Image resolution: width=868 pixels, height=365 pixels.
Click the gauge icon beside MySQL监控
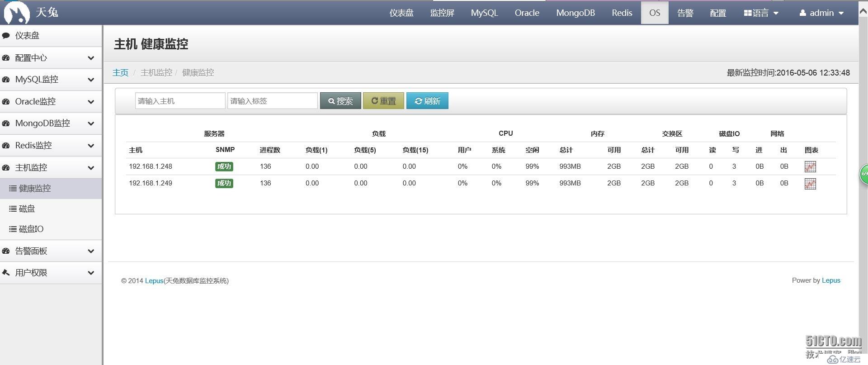pos(6,80)
